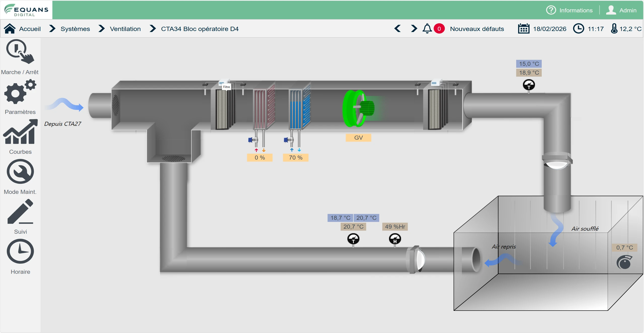
Task: Click the Filtre tooltip label
Action: pos(227,87)
